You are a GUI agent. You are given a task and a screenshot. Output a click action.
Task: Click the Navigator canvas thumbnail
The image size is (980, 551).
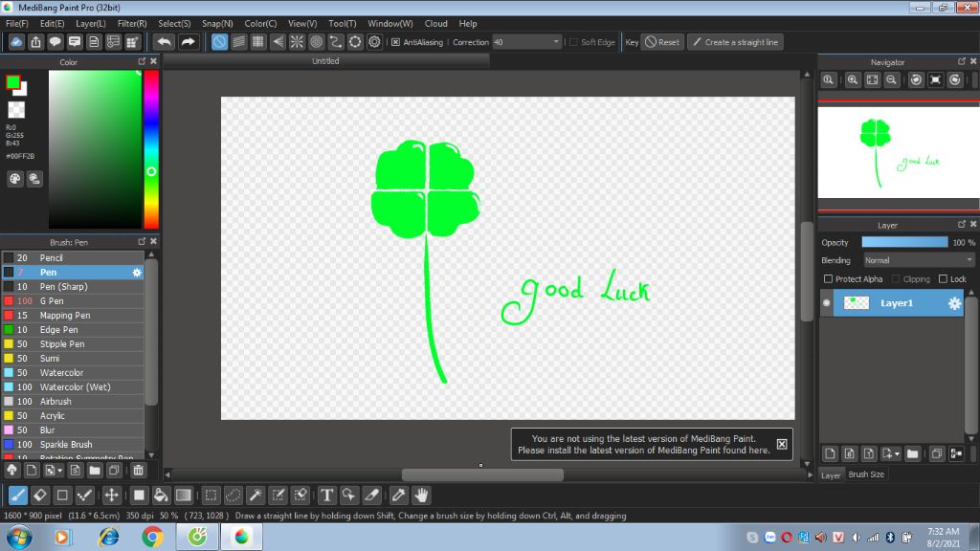pyautogui.click(x=898, y=152)
